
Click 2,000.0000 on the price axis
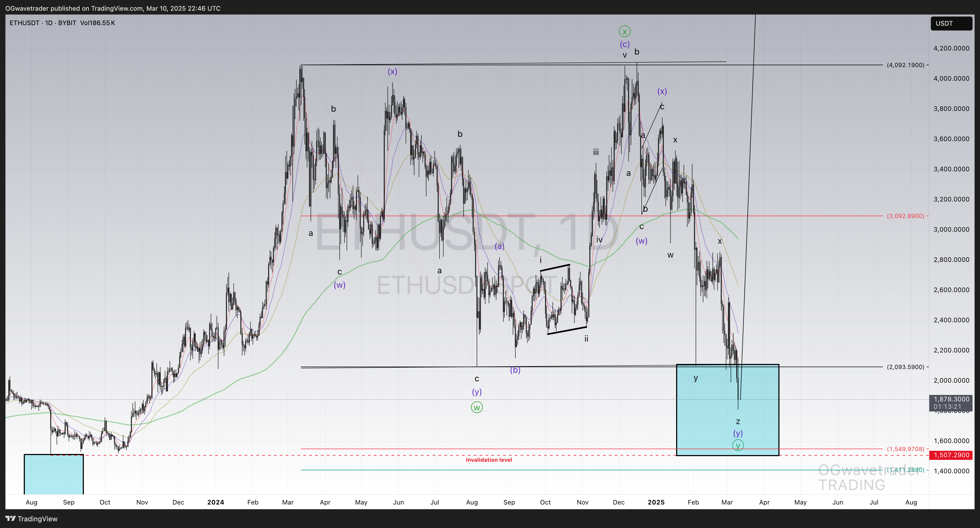951,380
